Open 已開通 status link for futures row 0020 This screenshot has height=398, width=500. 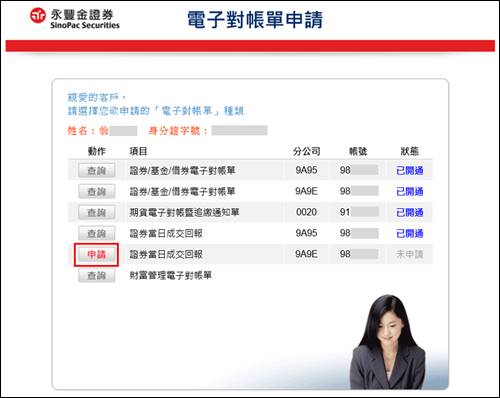[x=410, y=212]
